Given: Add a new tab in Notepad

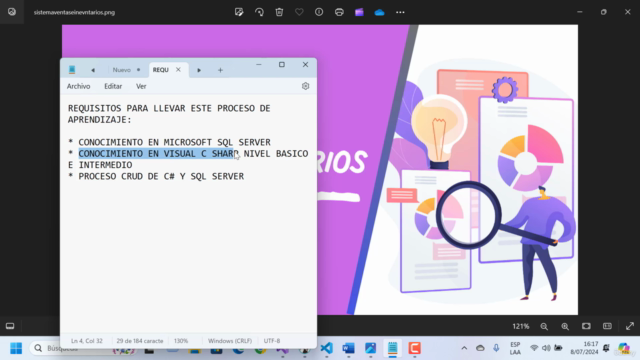Looking at the screenshot, I should pyautogui.click(x=220, y=70).
